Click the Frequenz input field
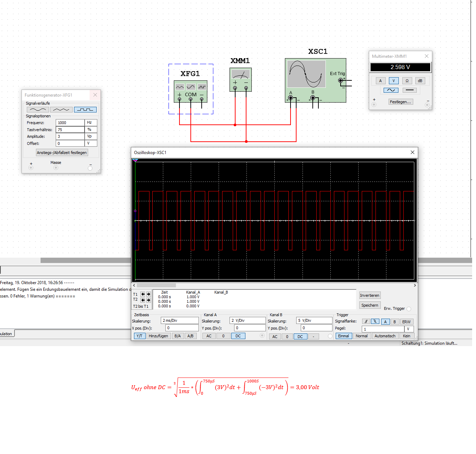 coord(70,123)
